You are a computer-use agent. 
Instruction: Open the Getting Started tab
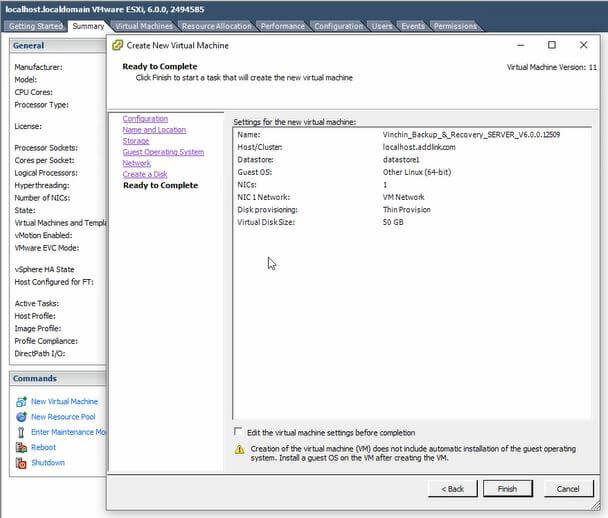[36, 26]
